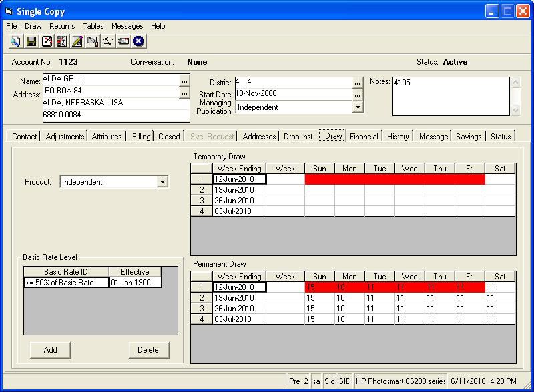Open the Product dropdown list
The width and height of the screenshot is (534, 392).
pos(164,181)
